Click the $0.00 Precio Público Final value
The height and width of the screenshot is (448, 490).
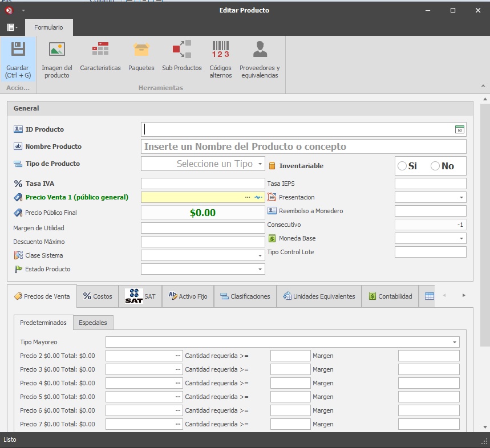click(x=203, y=213)
